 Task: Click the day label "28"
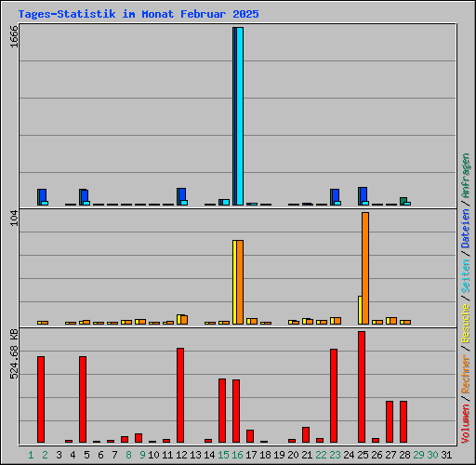click(x=404, y=455)
